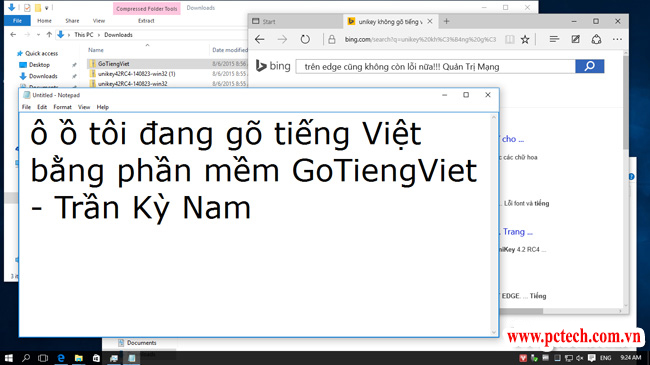Open Edge Share icon

(596, 39)
